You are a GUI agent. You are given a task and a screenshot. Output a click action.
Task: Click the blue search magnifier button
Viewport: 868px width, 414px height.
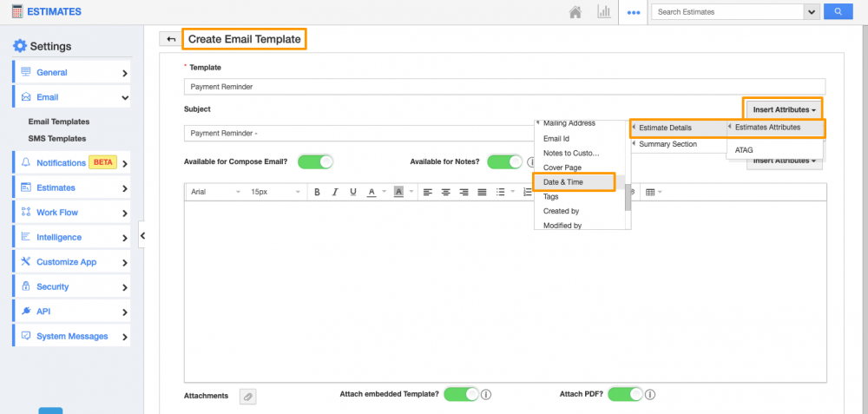(x=838, y=12)
